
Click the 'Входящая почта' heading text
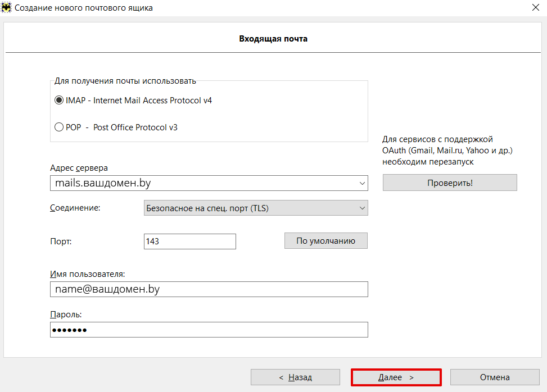click(273, 39)
